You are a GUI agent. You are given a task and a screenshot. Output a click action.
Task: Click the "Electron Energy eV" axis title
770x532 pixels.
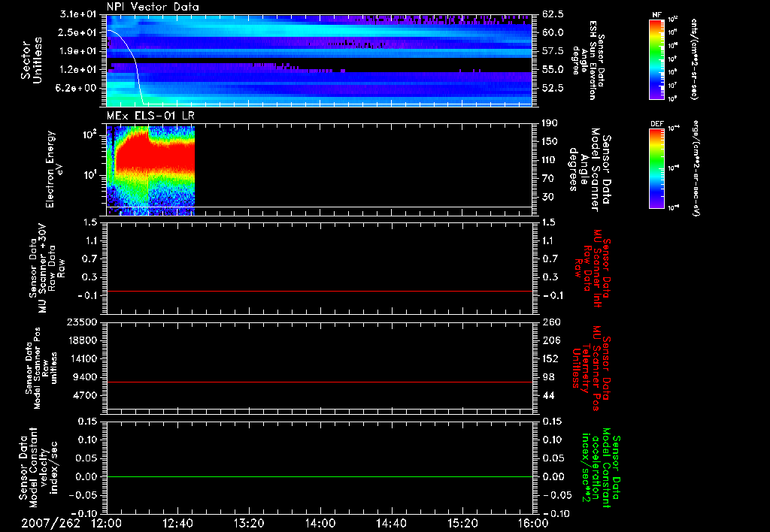[x=53, y=169]
